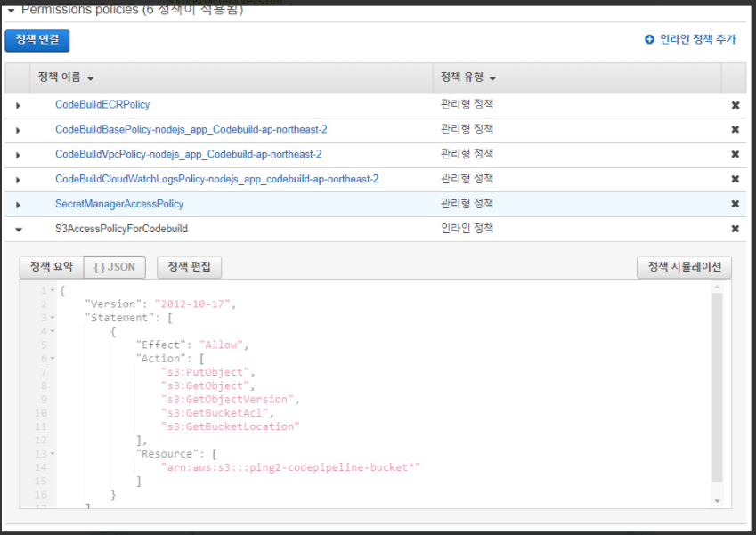Fold JSON line 1 code arrow
Image resolution: width=756 pixels, height=535 pixels.
(53, 290)
